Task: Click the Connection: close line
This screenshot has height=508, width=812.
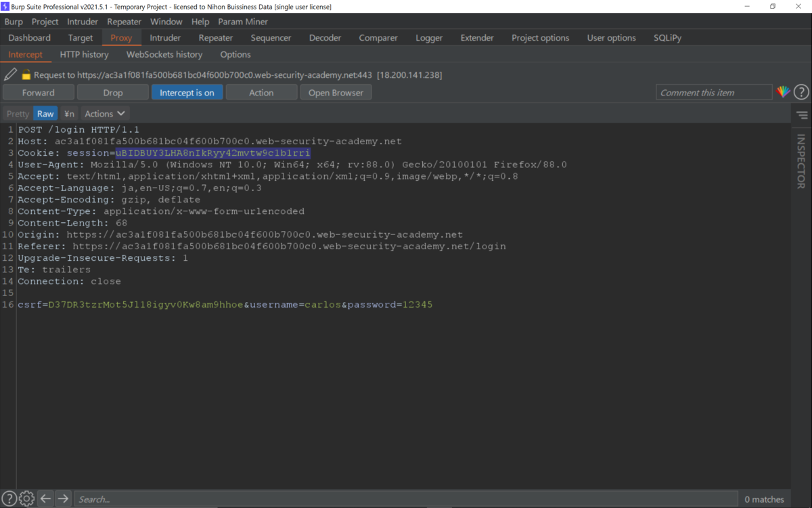Action: pos(69,281)
